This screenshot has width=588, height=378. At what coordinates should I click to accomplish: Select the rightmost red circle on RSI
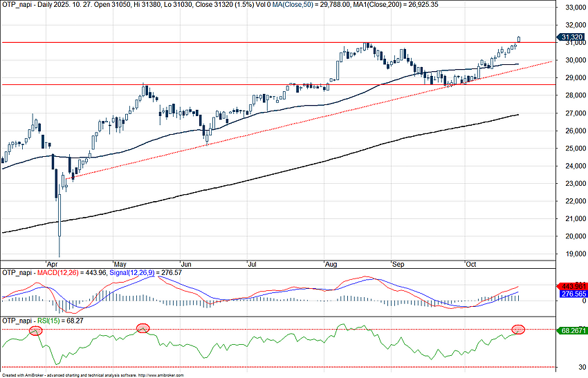519,330
